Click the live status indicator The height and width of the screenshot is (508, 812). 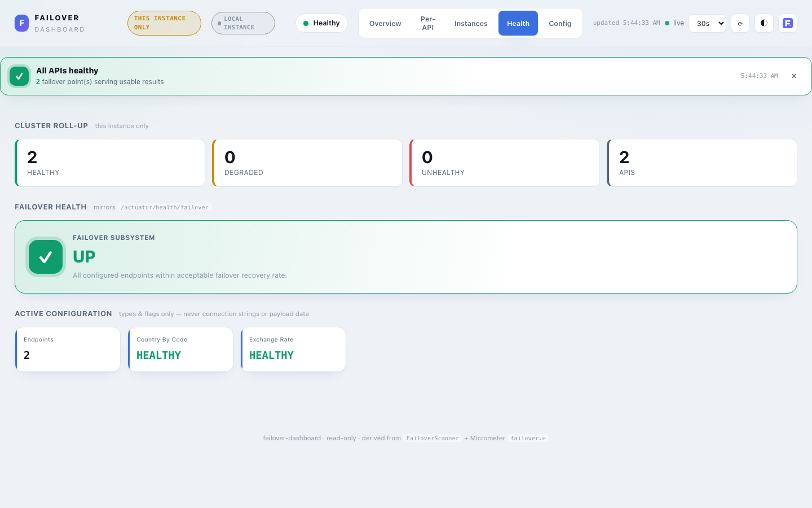click(x=674, y=23)
